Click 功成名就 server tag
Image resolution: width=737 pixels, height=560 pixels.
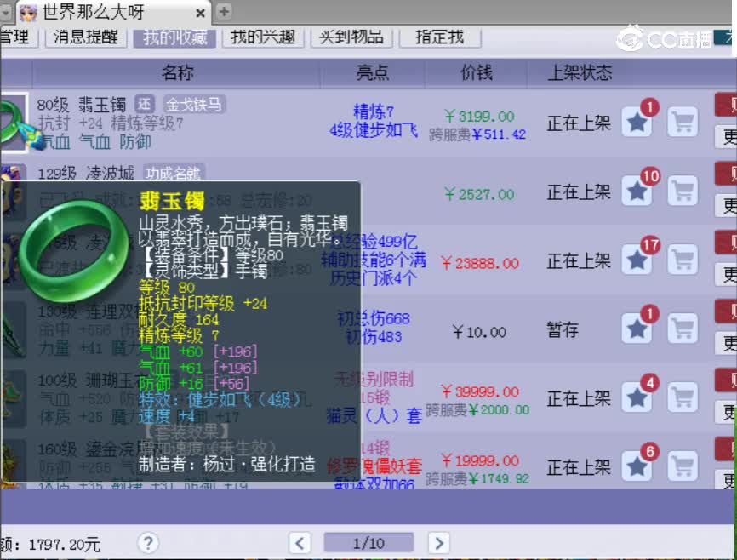click(174, 174)
